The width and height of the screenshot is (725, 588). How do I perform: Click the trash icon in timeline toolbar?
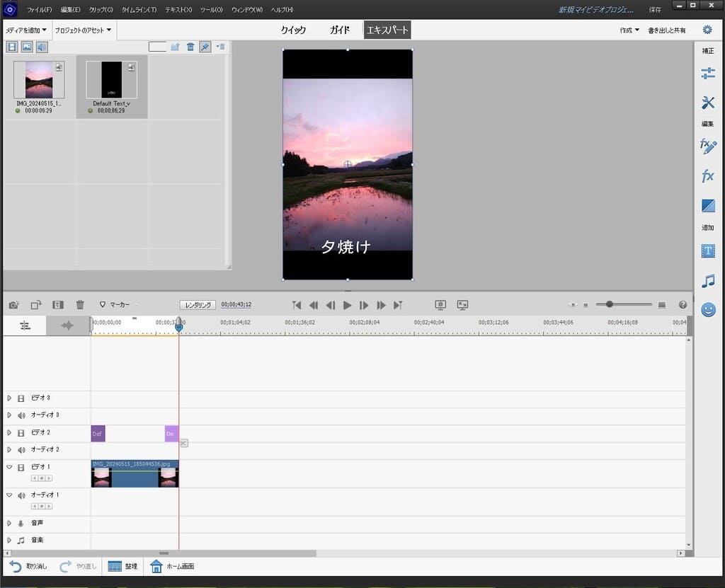pos(80,305)
